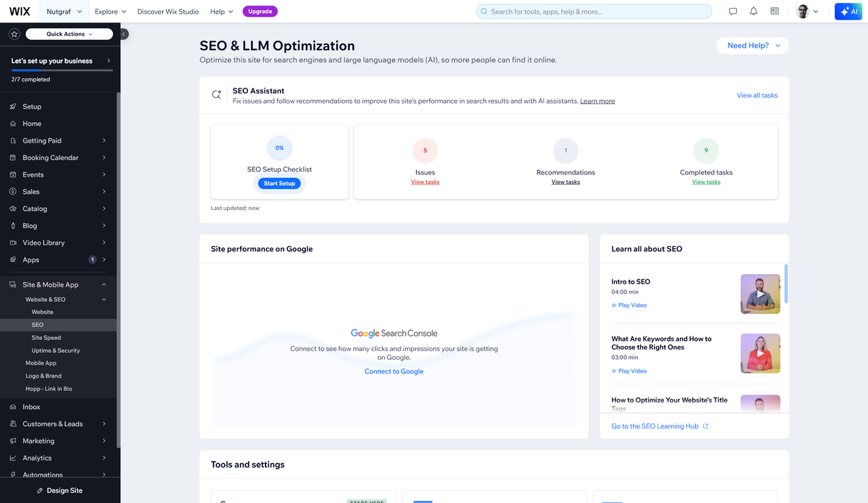868x503 pixels.
Task: Open the Nutgraf site dropdown
Action: click(x=63, y=12)
